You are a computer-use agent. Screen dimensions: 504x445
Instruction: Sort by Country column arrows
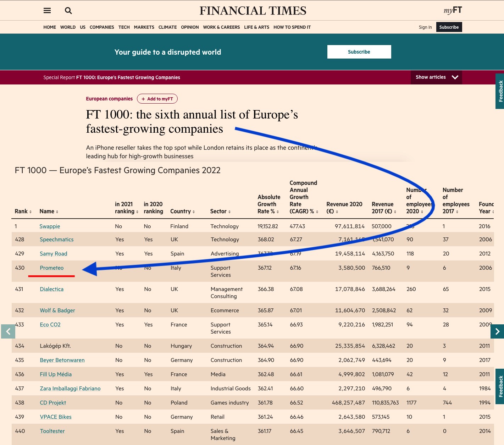(194, 212)
